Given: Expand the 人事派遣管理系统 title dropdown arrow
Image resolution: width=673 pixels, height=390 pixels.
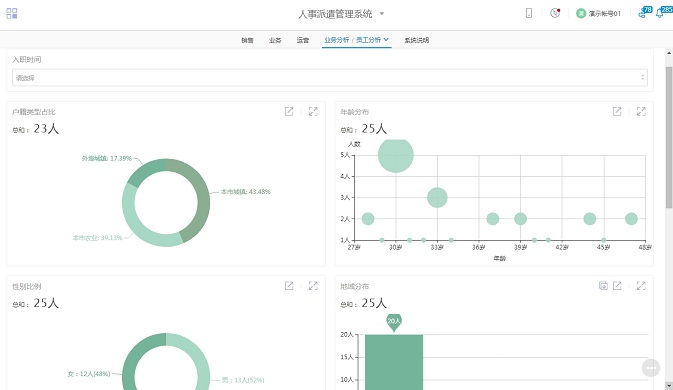Looking at the screenshot, I should pyautogui.click(x=382, y=14).
